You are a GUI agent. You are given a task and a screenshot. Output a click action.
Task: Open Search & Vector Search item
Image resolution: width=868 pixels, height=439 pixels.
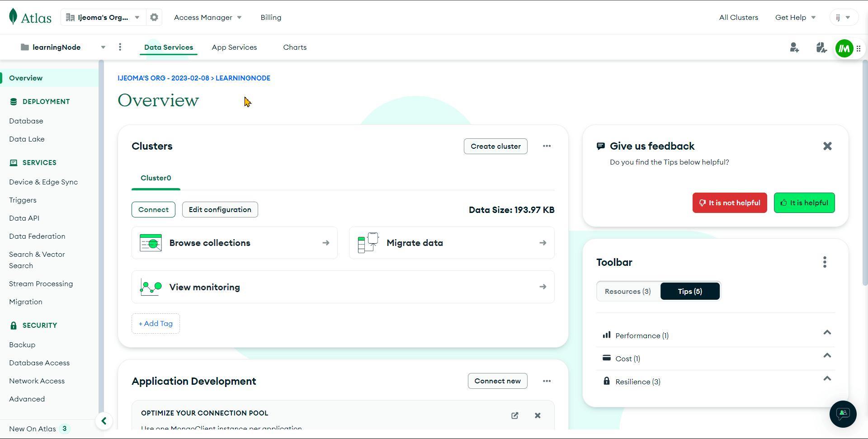(37, 260)
